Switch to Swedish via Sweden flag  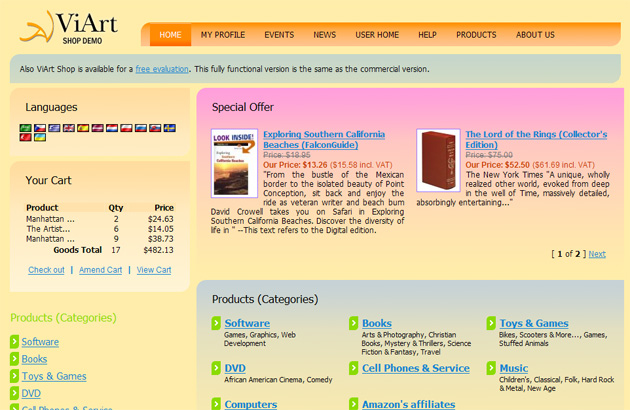[170, 128]
